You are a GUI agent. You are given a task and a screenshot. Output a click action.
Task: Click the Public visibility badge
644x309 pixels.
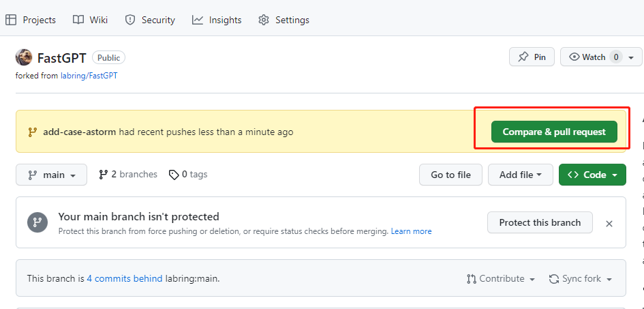tap(108, 57)
